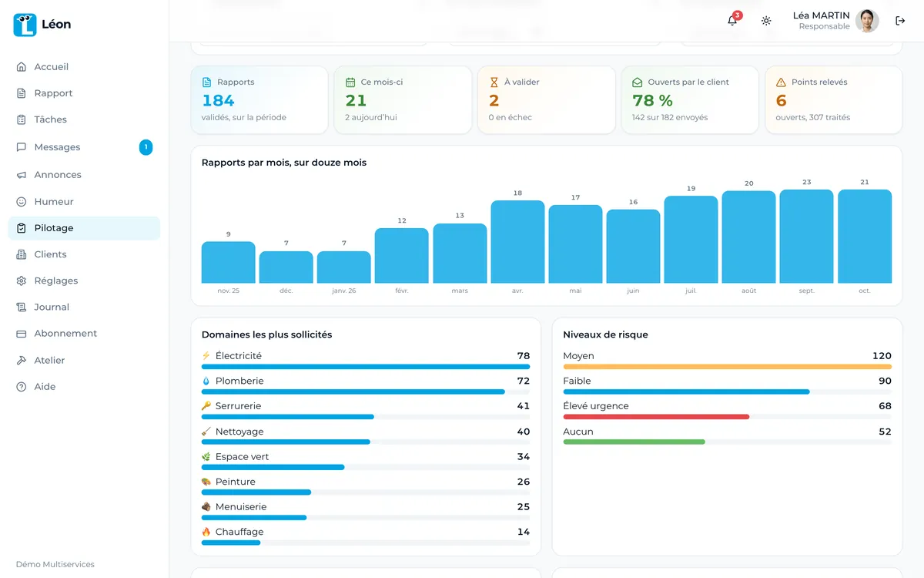Screen dimensions: 924x578
Task: Click the Élevé urgence risk label
Action: [x=596, y=406]
